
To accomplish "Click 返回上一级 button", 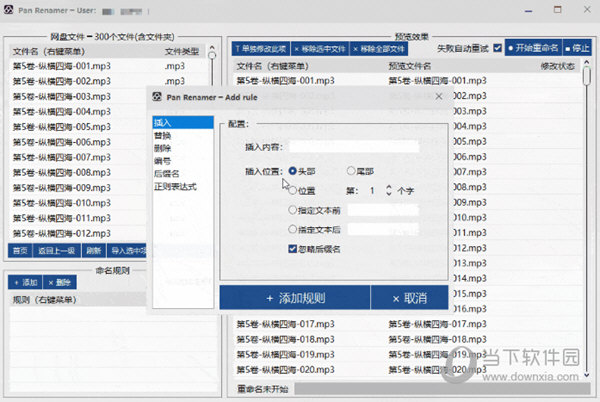I will (x=56, y=251).
